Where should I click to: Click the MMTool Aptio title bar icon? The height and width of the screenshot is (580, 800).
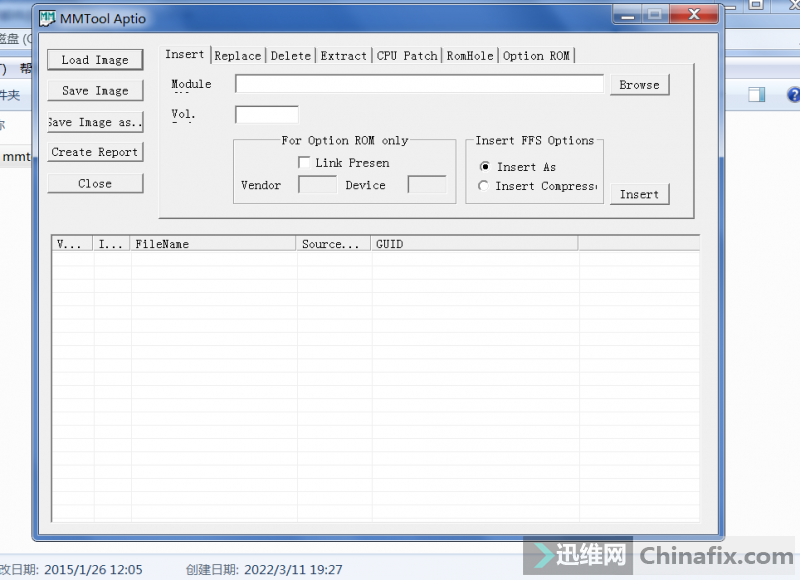(x=47, y=18)
